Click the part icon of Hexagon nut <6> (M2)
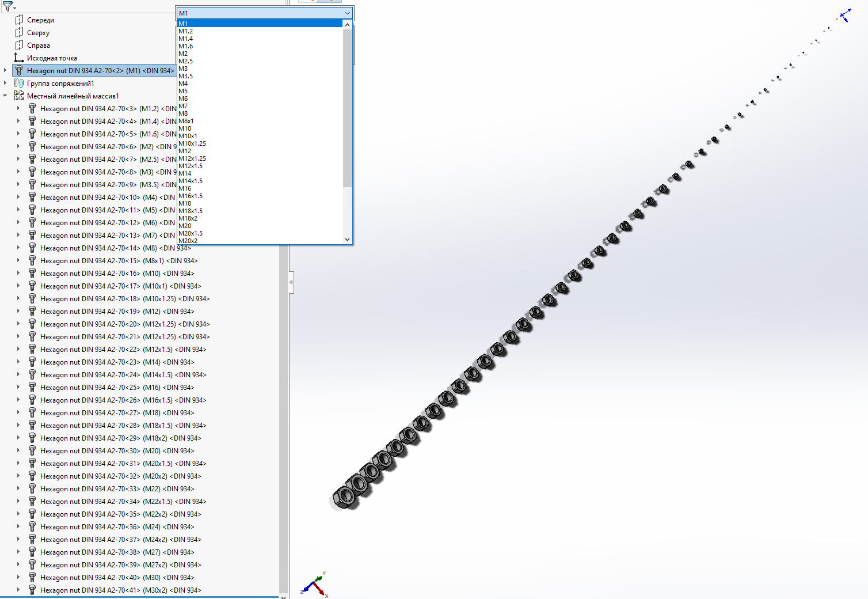Viewport: 868px width, 599px height. point(32,146)
